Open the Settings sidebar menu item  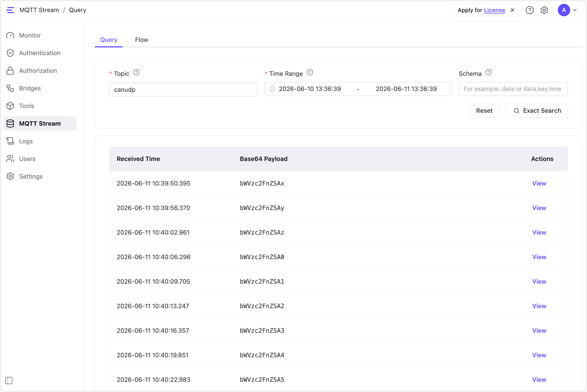pos(40,176)
